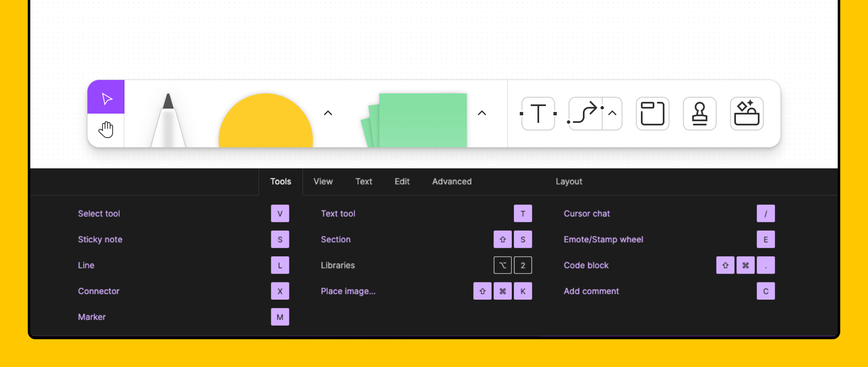Select the Connector line tool
This screenshot has height=367, width=868.
[x=585, y=114]
